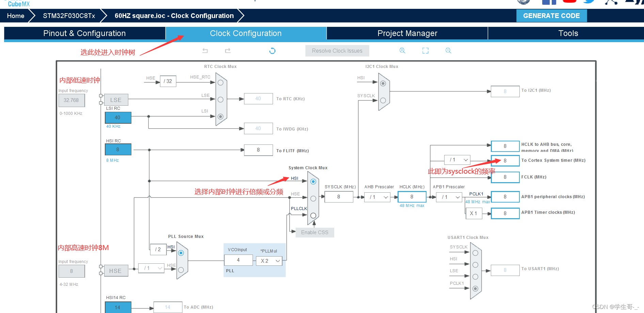The height and width of the screenshot is (313, 644).
Task: Switch to Project Manager tab
Action: [407, 33]
